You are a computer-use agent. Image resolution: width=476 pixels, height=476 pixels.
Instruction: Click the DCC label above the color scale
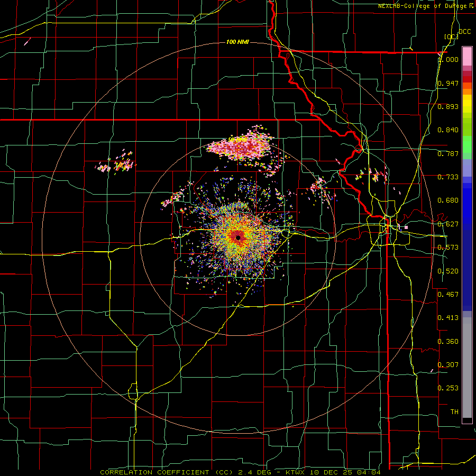[465, 32]
